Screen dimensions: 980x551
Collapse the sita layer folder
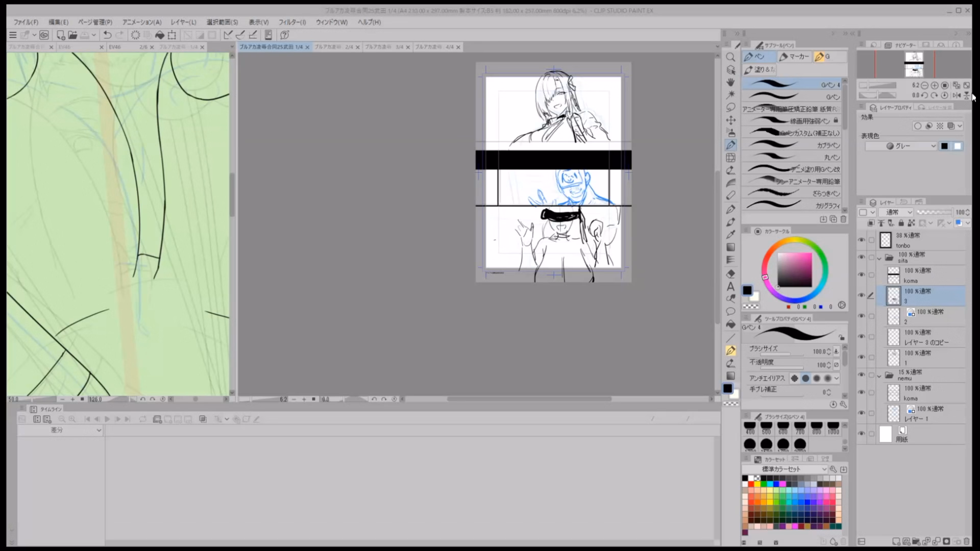click(879, 258)
